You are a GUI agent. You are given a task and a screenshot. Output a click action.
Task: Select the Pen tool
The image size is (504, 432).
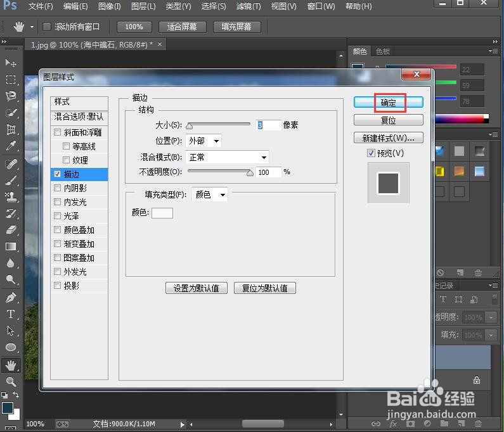coord(11,298)
